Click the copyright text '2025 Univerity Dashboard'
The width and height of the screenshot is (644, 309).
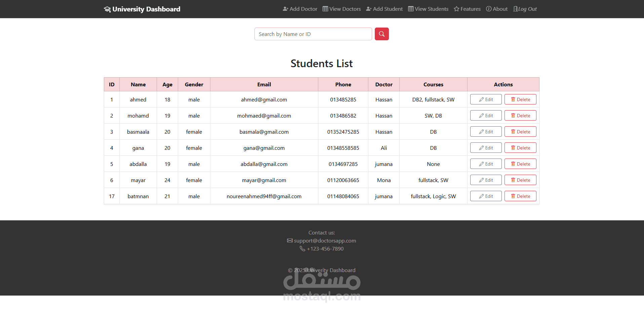point(325,270)
